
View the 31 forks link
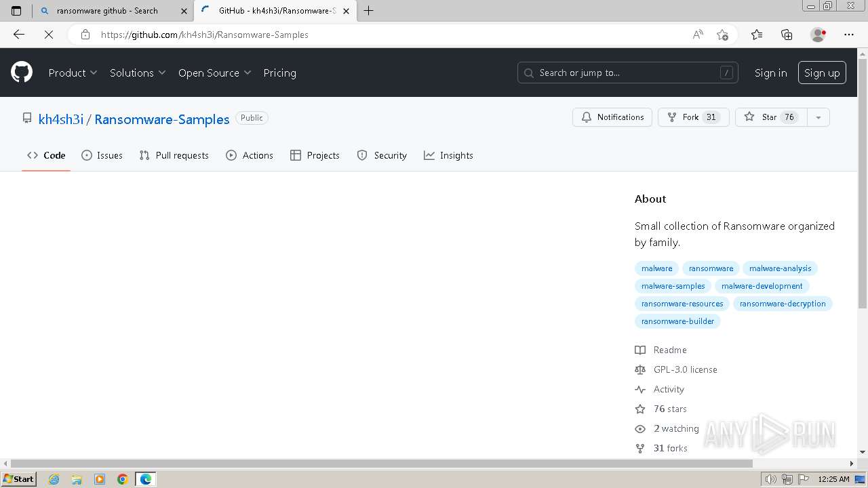661,448
